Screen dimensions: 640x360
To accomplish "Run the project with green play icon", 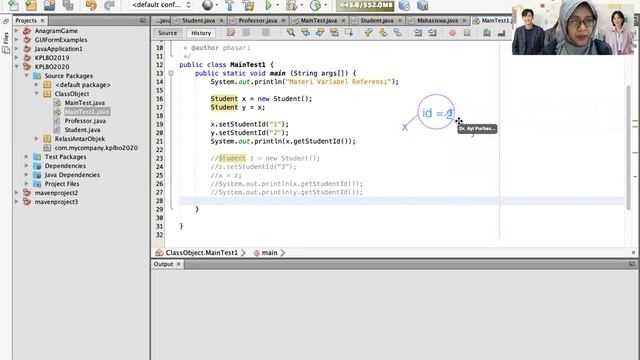I will pos(268,5).
